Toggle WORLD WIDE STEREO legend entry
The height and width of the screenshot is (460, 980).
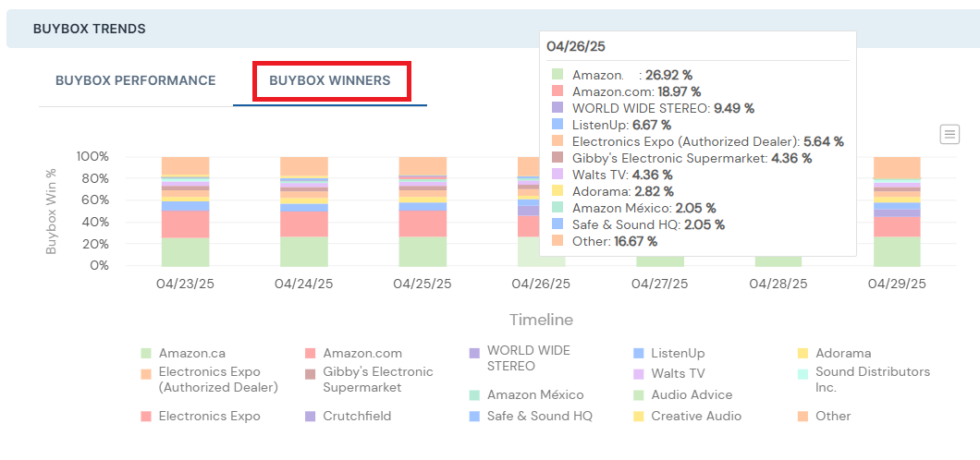point(520,357)
